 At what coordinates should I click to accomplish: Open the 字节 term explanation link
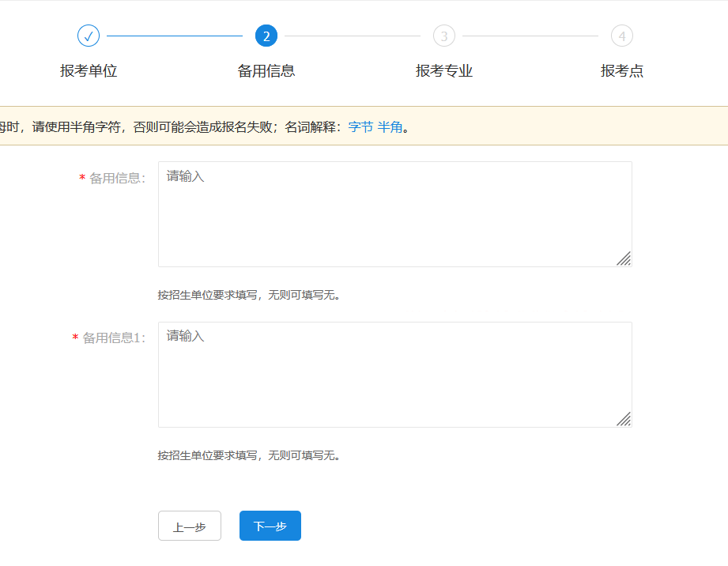[x=360, y=126]
